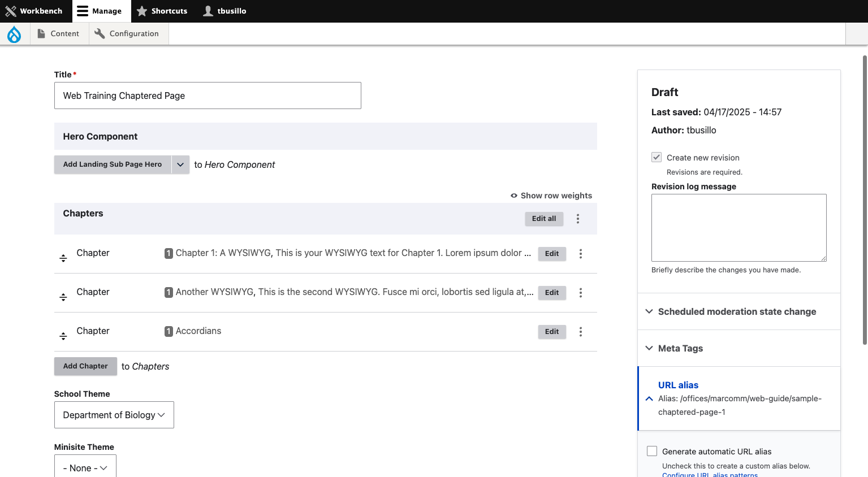Click the Revision log message text area
The image size is (868, 477).
coord(739,228)
